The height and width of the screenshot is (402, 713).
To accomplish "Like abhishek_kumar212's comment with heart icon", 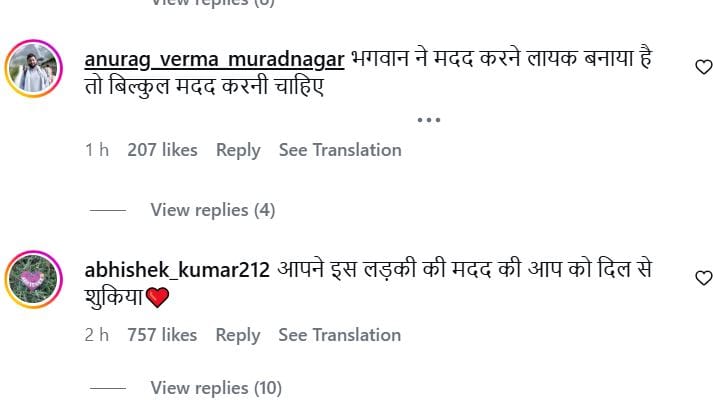I will [702, 277].
